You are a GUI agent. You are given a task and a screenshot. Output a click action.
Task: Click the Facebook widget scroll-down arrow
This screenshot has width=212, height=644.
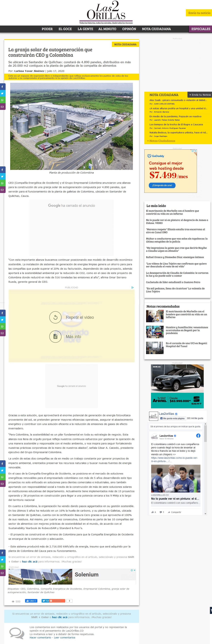205,513
